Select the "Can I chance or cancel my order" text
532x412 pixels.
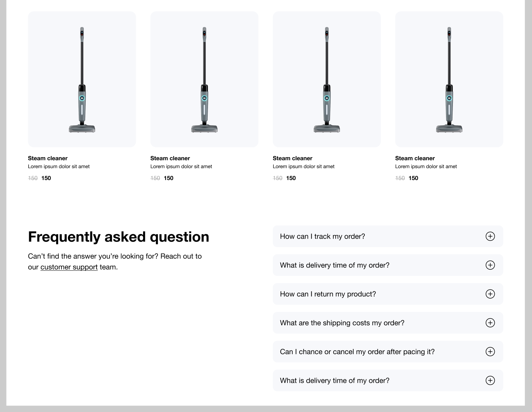(x=357, y=352)
